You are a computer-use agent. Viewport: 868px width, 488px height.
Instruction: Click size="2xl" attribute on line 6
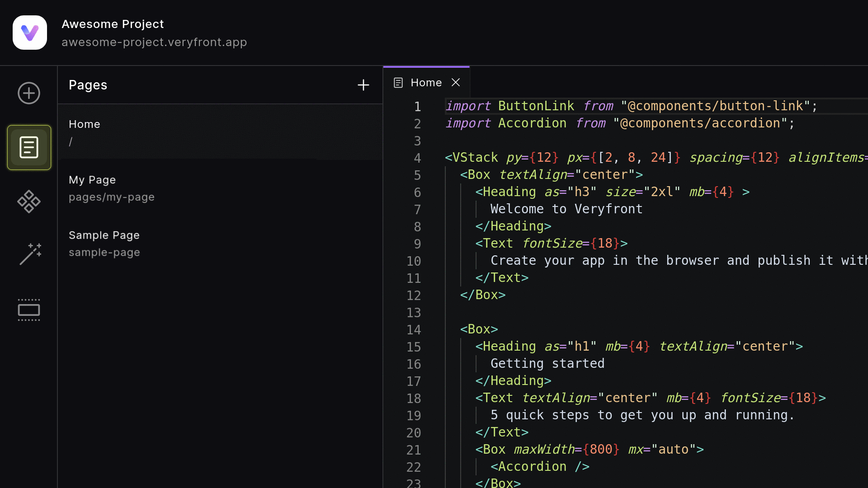642,192
